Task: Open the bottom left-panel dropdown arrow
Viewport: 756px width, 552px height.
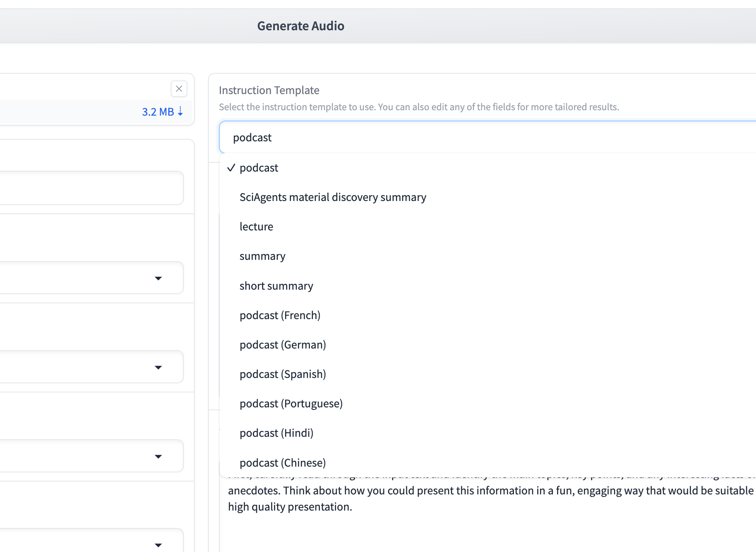Action: [x=158, y=545]
